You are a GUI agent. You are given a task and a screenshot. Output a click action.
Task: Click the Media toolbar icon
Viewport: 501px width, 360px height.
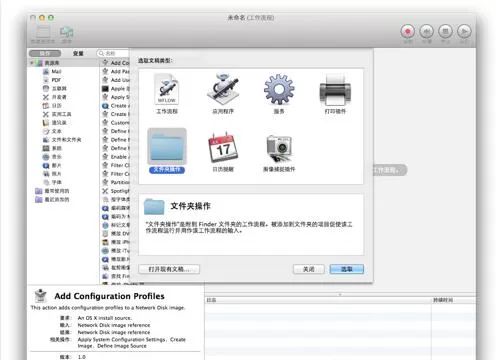[66, 32]
